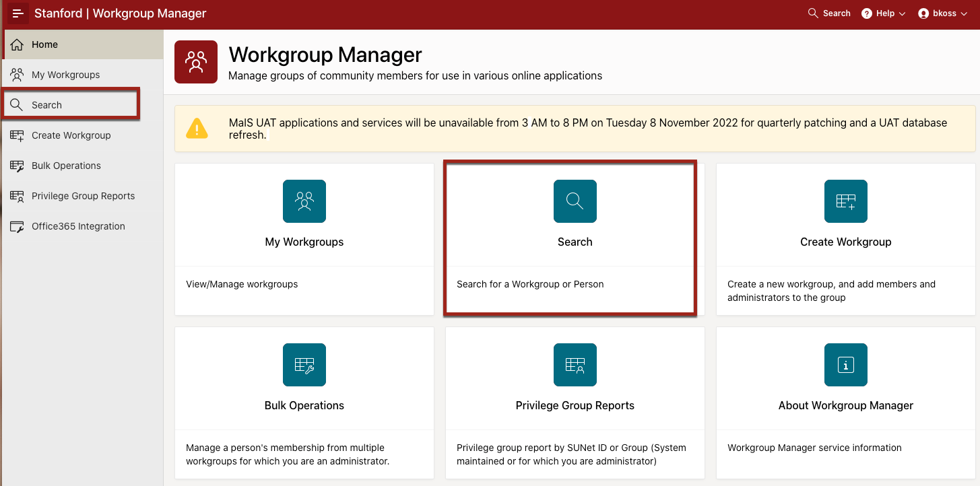Click the yellow warning triangle icon
Viewport: 980px width, 486px height.
click(197, 128)
